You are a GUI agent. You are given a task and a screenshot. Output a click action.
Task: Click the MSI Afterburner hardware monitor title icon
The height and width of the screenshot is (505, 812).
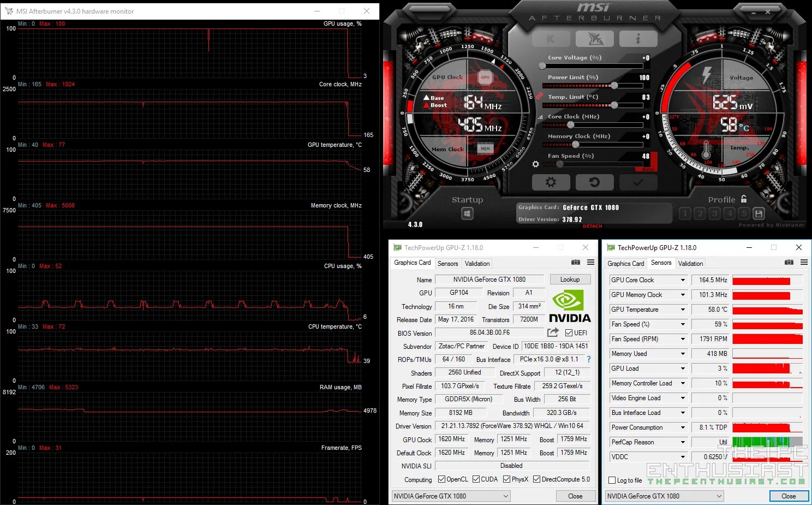[x=9, y=11]
